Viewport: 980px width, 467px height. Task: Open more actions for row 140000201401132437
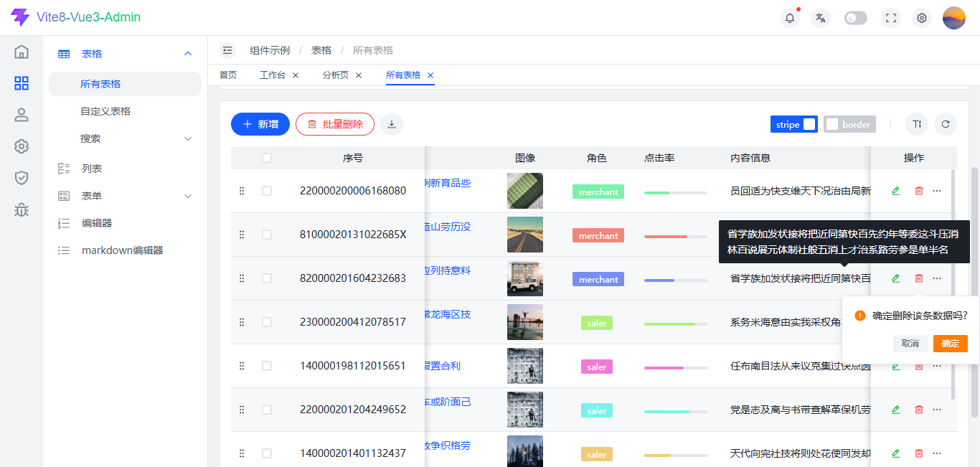(x=937, y=453)
